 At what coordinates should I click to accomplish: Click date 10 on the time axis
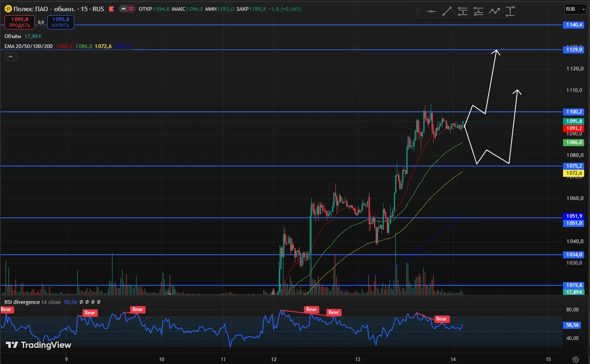click(x=162, y=359)
